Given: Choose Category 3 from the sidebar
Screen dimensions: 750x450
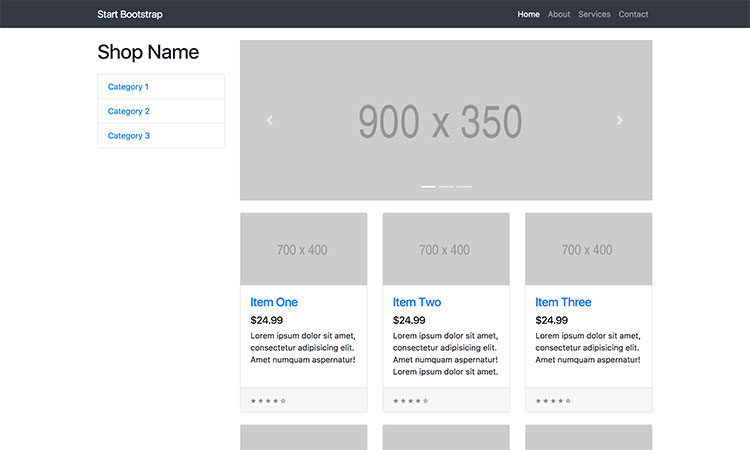Looking at the screenshot, I should tap(128, 136).
